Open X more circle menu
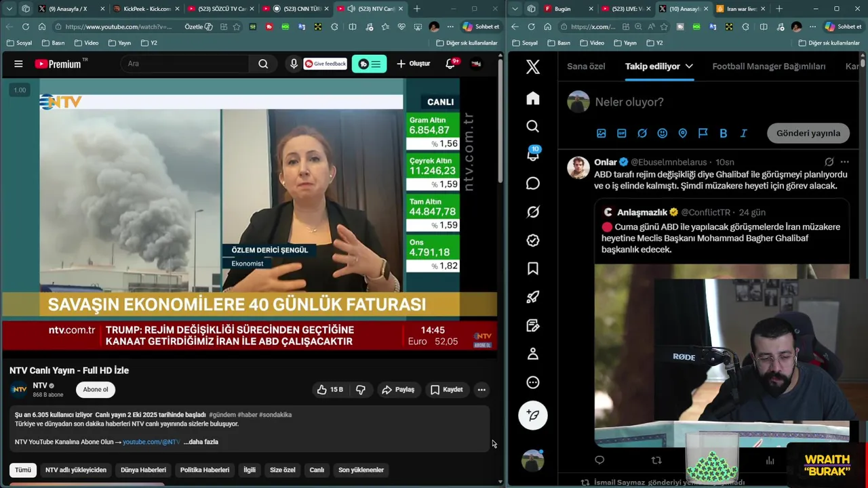868x488 pixels. tap(533, 382)
